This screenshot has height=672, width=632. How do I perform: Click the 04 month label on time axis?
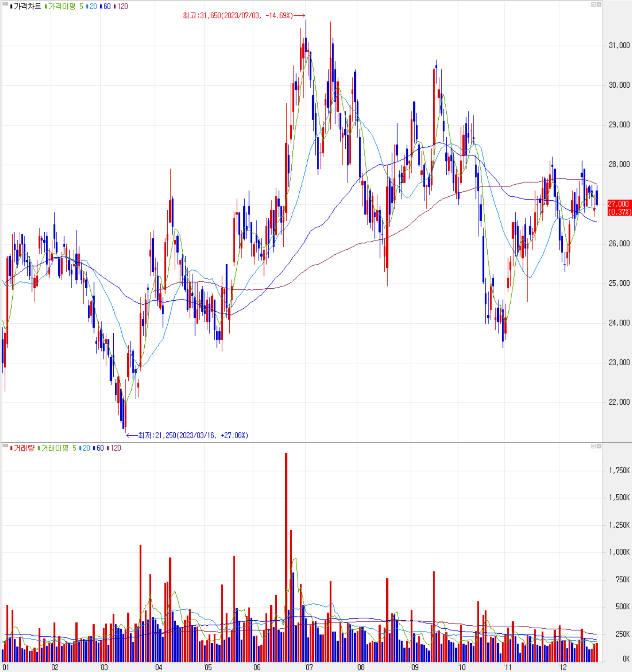point(158,667)
